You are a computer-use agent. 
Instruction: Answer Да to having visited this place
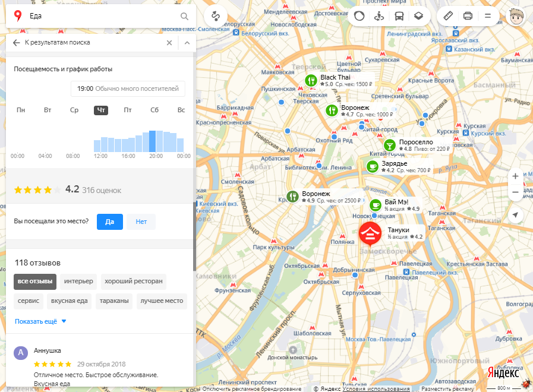coord(110,222)
